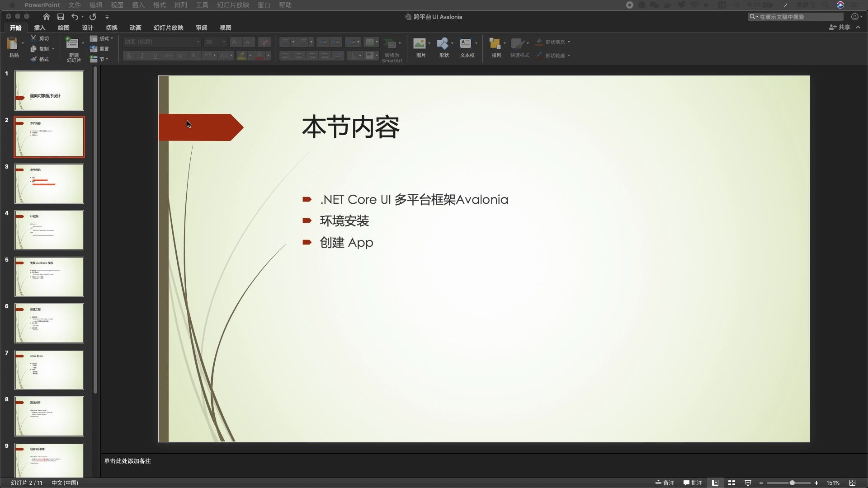This screenshot has height=488, width=868.
Task: Open the new slide layout arrow
Action: click(83, 43)
